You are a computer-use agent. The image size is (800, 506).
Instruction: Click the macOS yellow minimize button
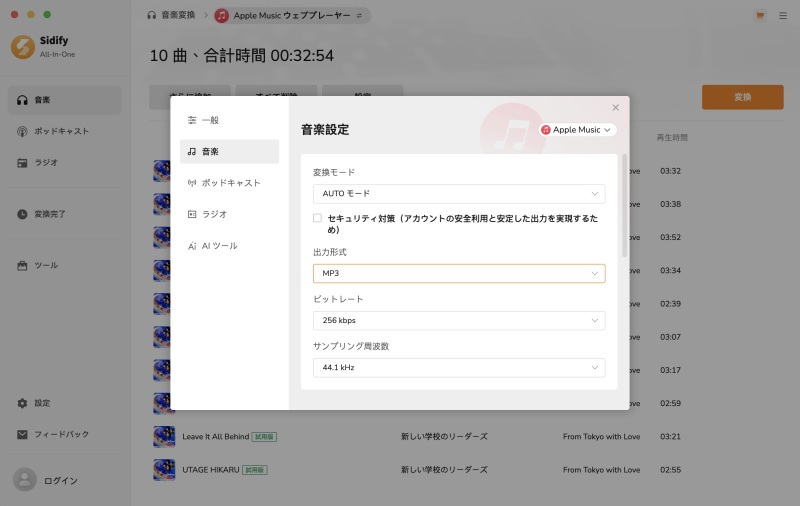[x=31, y=15]
